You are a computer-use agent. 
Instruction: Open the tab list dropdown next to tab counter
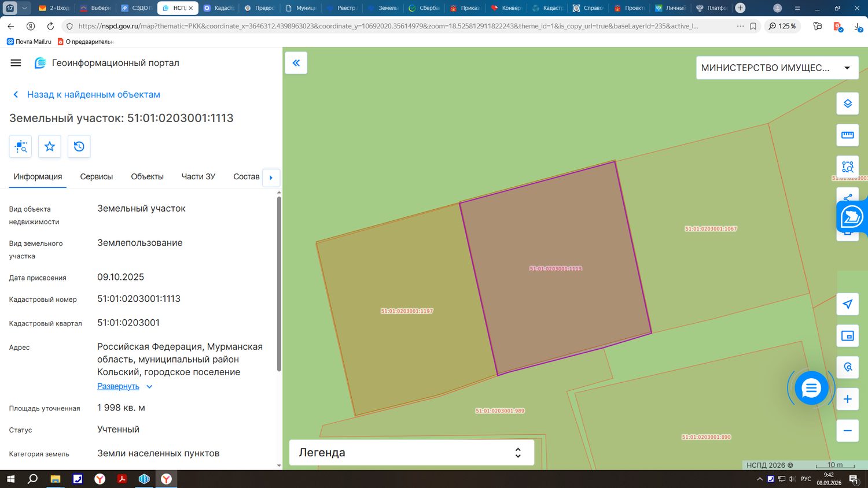click(24, 8)
